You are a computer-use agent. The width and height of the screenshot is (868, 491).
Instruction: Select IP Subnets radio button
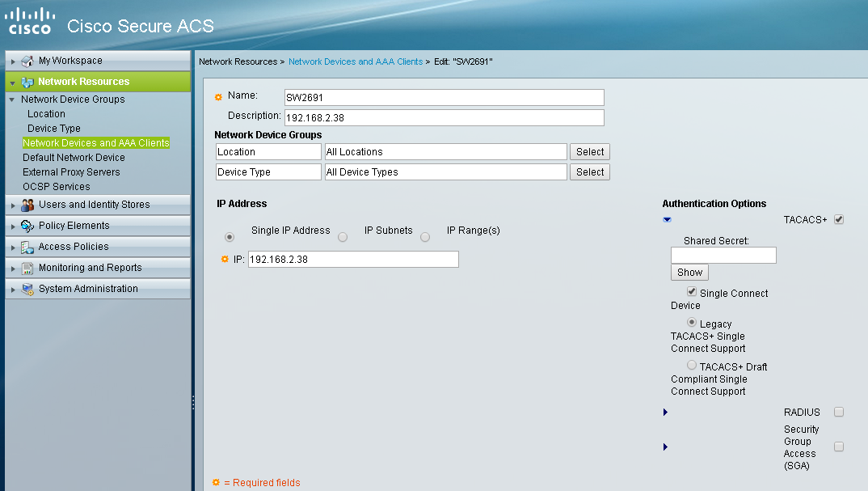343,237
